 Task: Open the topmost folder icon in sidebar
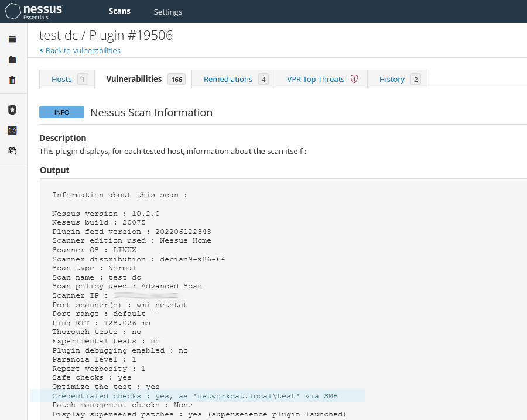(x=12, y=39)
